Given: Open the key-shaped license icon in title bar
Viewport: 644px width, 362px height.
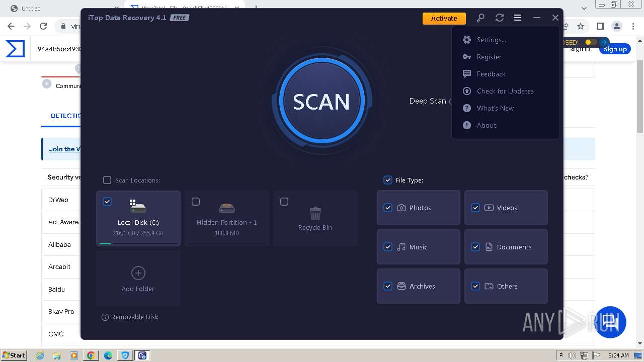Looking at the screenshot, I should [480, 18].
